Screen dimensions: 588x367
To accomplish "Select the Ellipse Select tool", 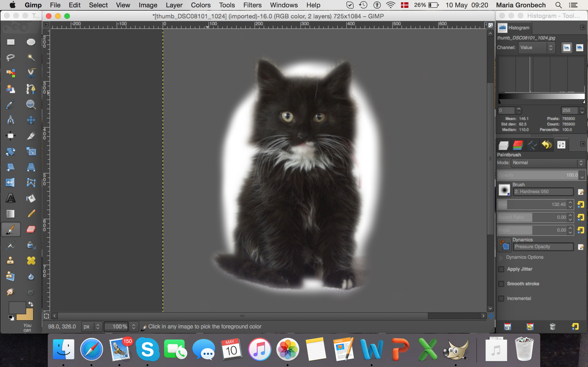I will [31, 42].
